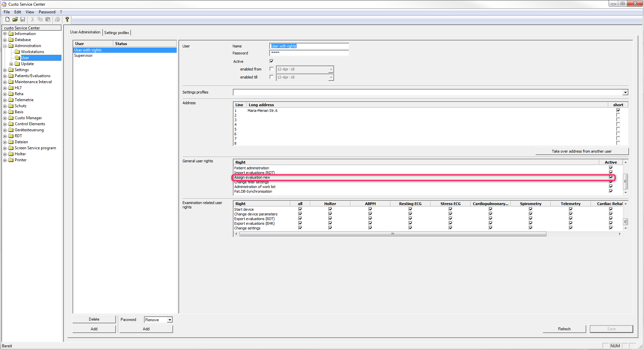Click the Add password button
Viewport: 644px width, 350px height.
[x=146, y=329]
